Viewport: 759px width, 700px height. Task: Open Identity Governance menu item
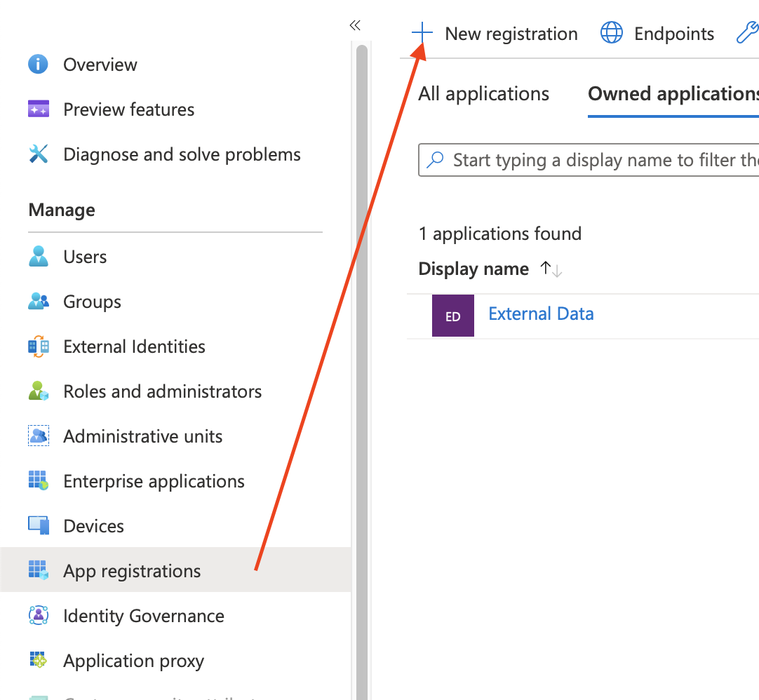point(143,616)
